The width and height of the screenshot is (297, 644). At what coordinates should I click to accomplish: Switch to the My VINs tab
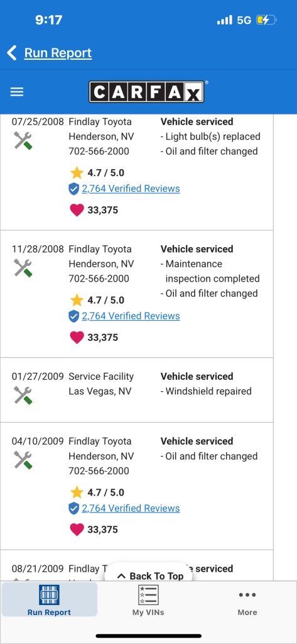click(148, 599)
